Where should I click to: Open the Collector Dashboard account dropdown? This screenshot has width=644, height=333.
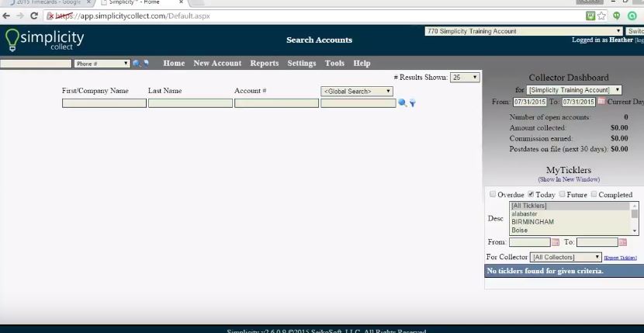[573, 90]
